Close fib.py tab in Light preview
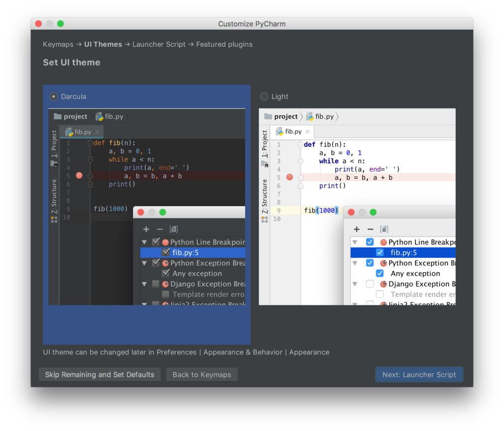This screenshot has height=431, width=504. (x=308, y=132)
